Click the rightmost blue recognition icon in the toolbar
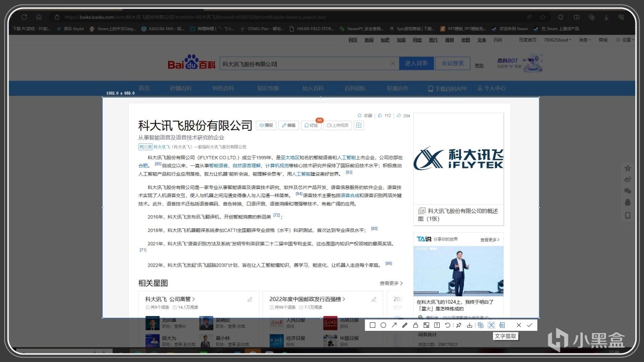The image size is (644, 362). tap(502, 325)
